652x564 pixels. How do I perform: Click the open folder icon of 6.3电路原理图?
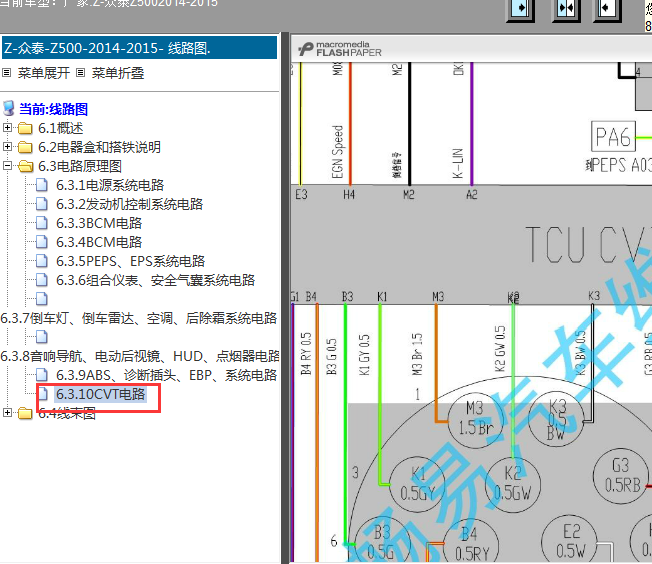point(25,166)
